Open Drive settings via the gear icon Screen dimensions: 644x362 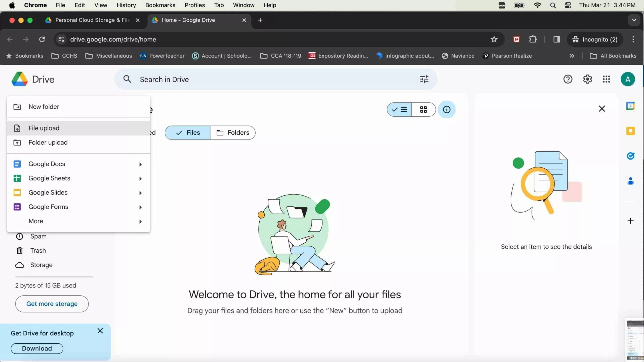pyautogui.click(x=588, y=79)
